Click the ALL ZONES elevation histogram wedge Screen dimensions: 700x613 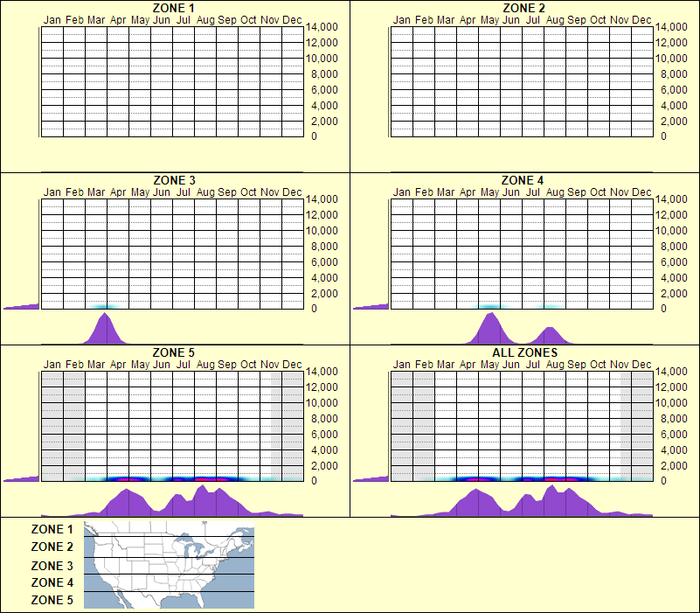pos(371,479)
